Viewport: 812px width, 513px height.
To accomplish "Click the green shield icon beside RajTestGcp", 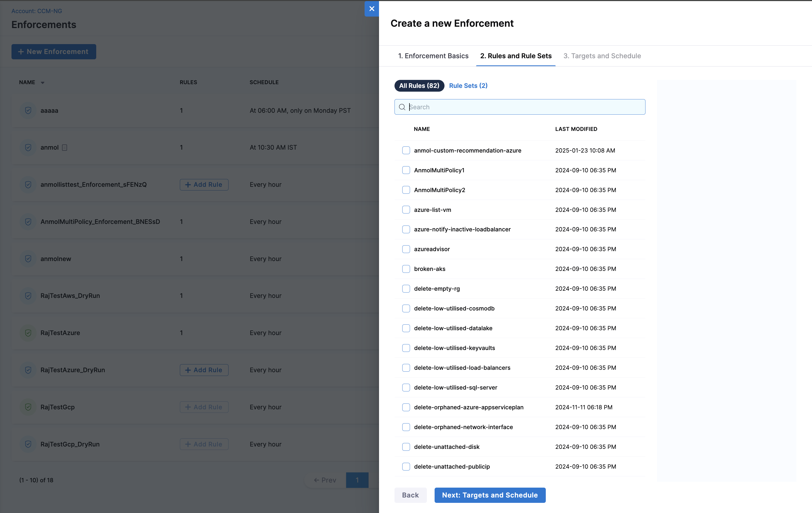I will (x=28, y=407).
